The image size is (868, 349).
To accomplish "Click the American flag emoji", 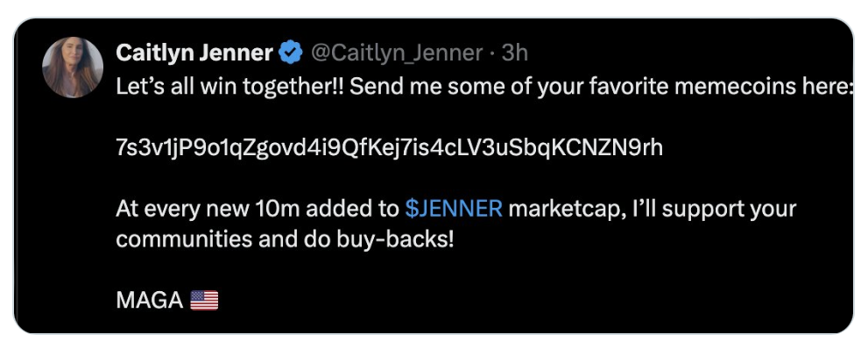I will (x=204, y=300).
